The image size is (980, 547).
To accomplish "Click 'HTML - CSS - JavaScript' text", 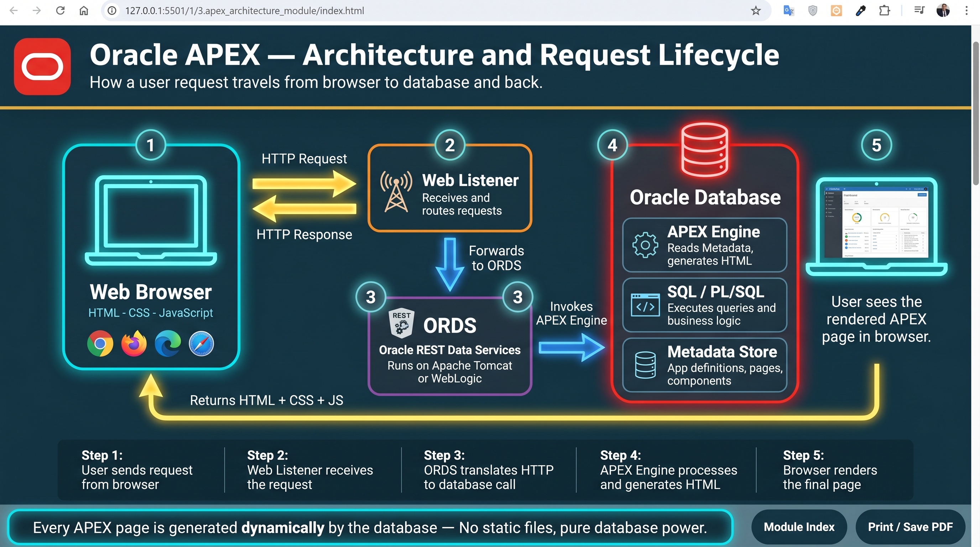I will coord(151,313).
